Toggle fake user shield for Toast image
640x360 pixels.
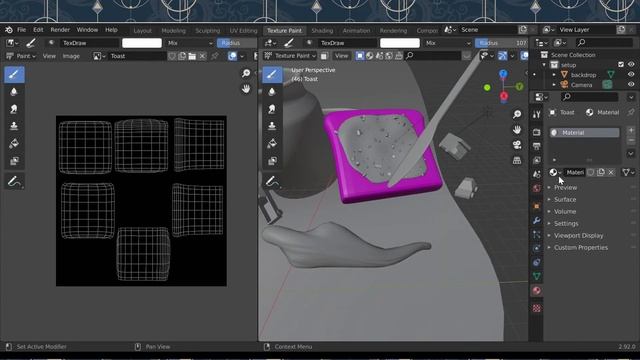pos(172,56)
